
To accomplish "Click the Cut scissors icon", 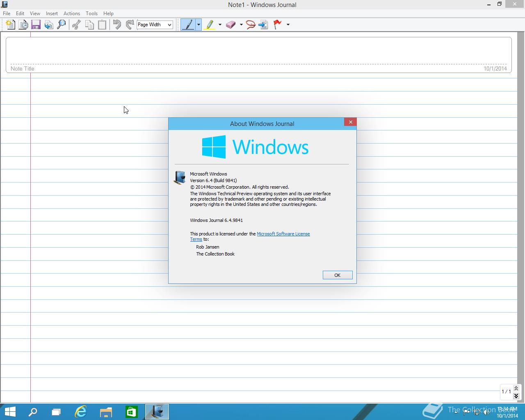I will point(76,25).
